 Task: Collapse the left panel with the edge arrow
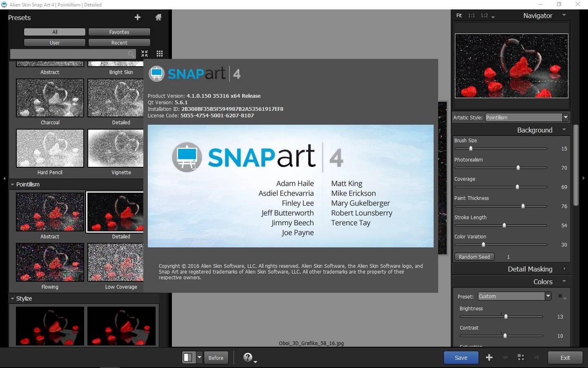click(4, 178)
